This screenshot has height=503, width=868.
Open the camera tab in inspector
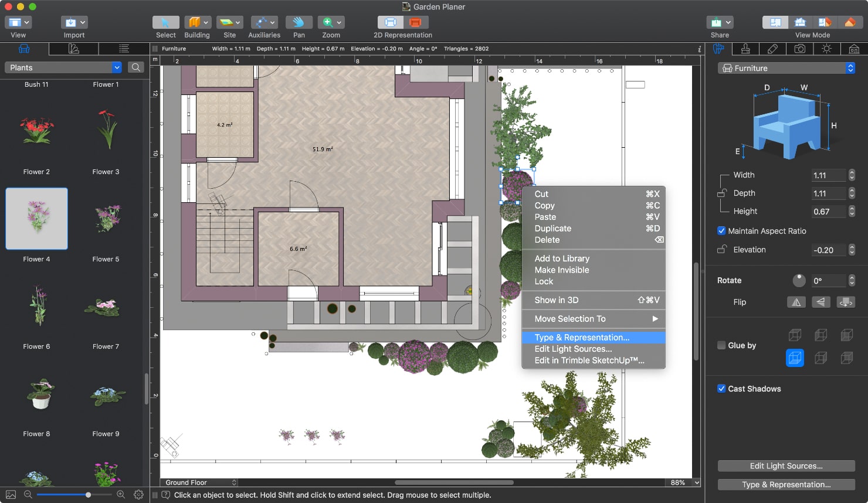click(x=799, y=49)
